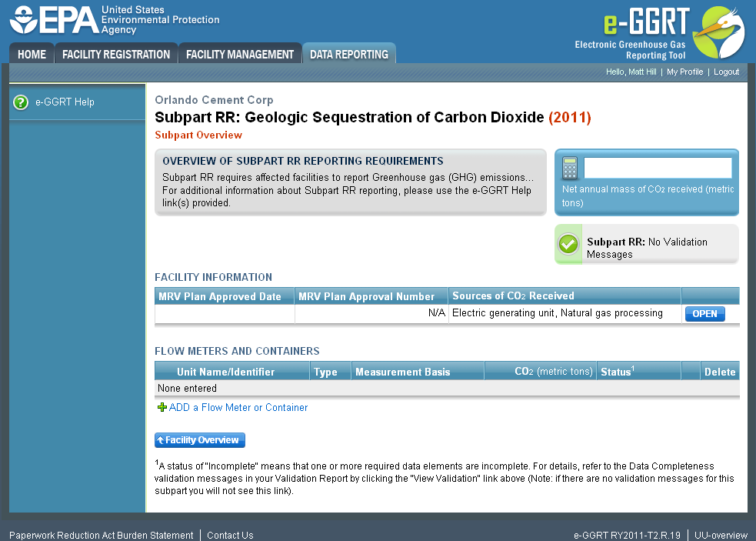Click ADD a Flow Meter or Container
This screenshot has width=756, height=541.
click(238, 407)
